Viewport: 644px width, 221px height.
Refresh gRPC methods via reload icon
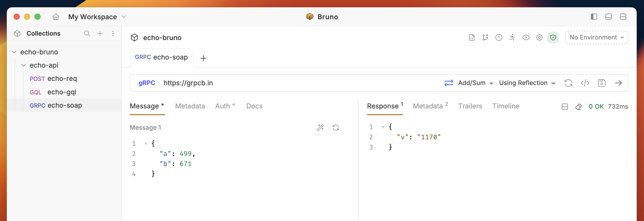[x=568, y=83]
